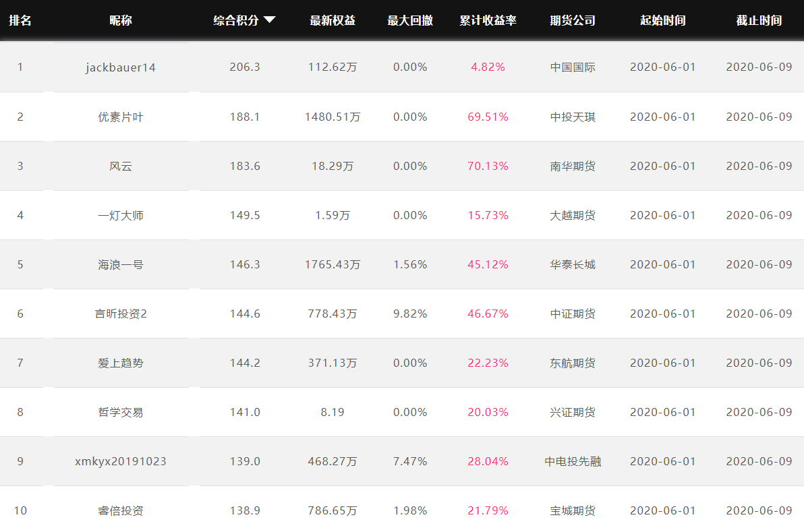Image resolution: width=804 pixels, height=532 pixels.
Task: Click drawdown value 9.82%
Action: pos(409,314)
